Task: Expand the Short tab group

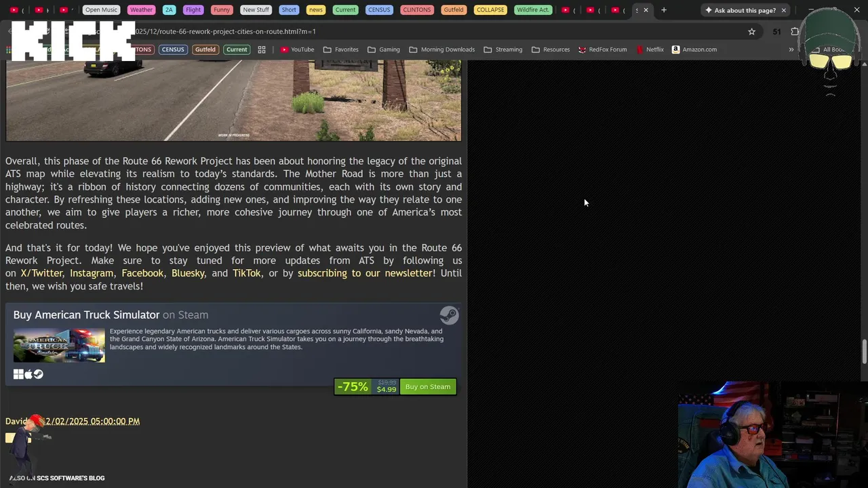Action: (x=289, y=10)
